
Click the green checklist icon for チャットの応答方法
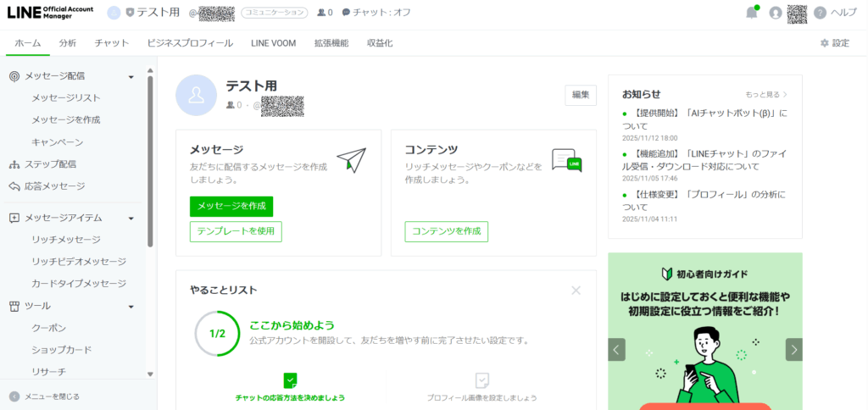pyautogui.click(x=291, y=380)
